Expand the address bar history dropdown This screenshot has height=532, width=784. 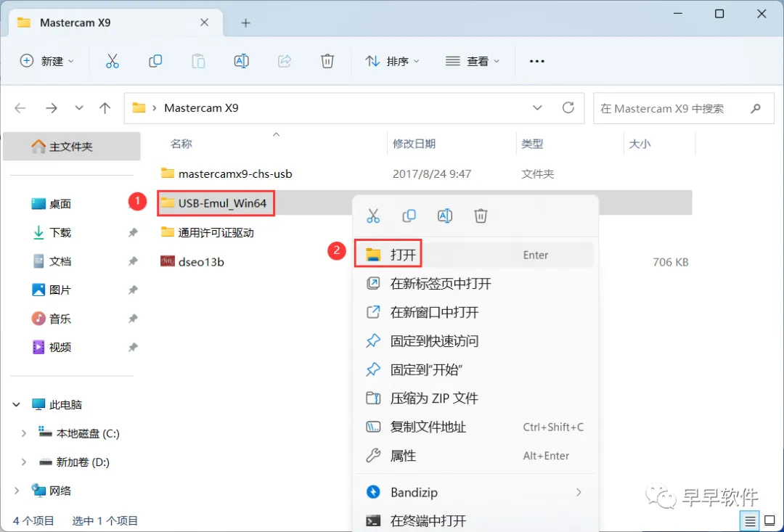[537, 108]
